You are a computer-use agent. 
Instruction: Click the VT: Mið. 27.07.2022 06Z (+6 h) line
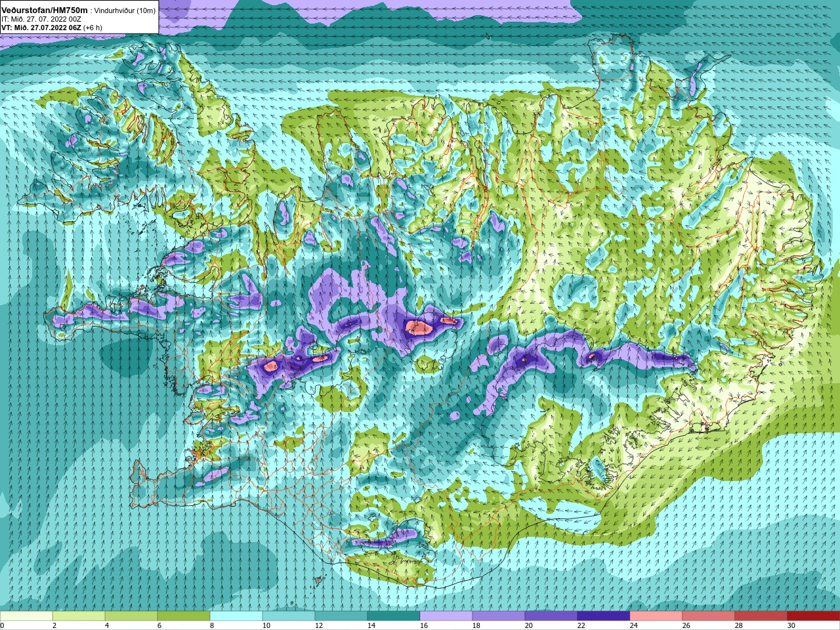pyautogui.click(x=52, y=28)
